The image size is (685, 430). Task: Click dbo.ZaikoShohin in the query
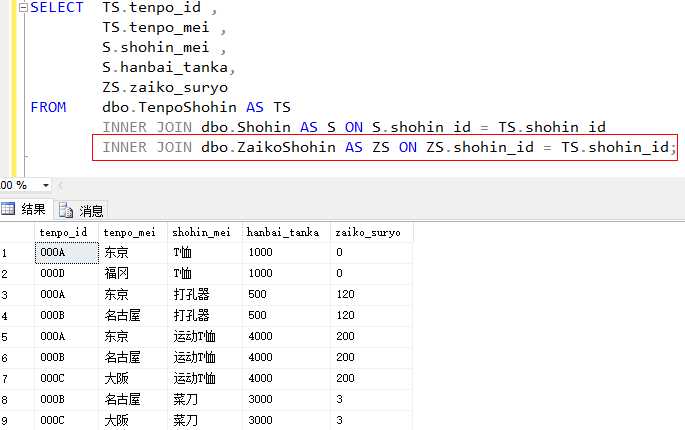(x=268, y=147)
